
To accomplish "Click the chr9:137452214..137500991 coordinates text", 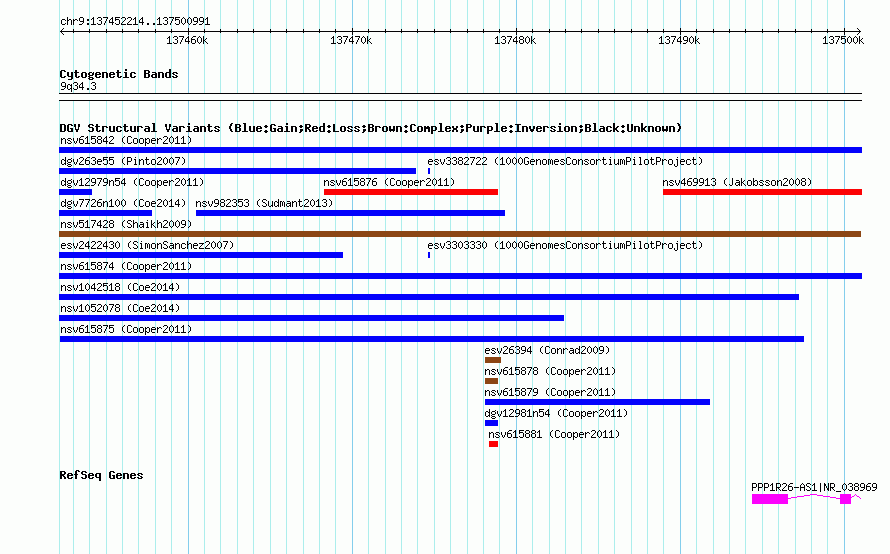I will click(x=135, y=21).
